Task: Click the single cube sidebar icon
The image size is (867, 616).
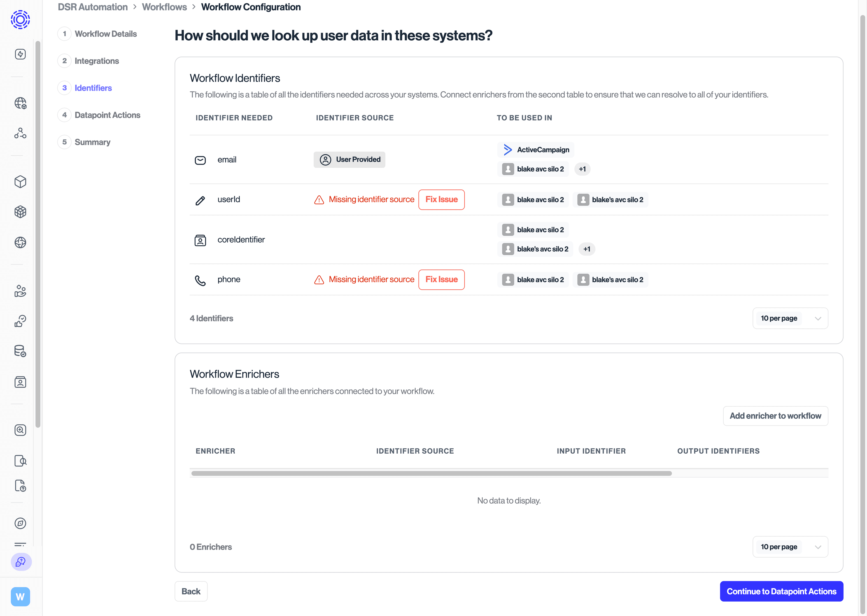Action: pyautogui.click(x=20, y=182)
